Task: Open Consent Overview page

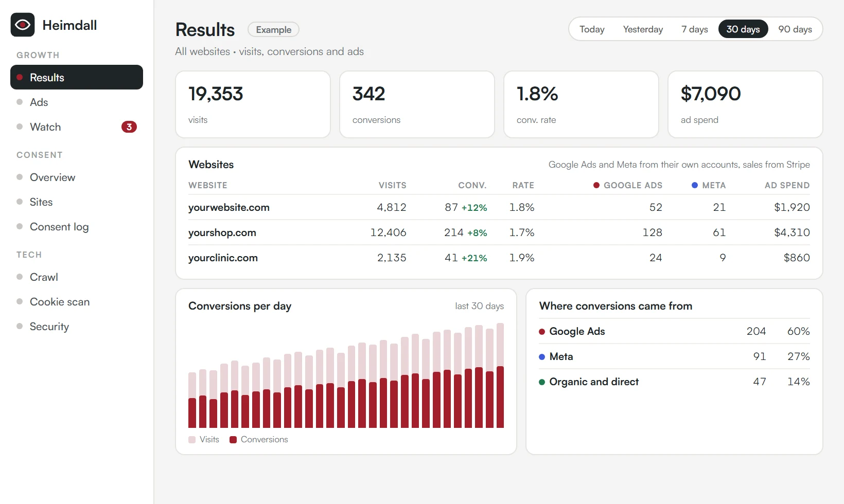Action: coord(77,177)
